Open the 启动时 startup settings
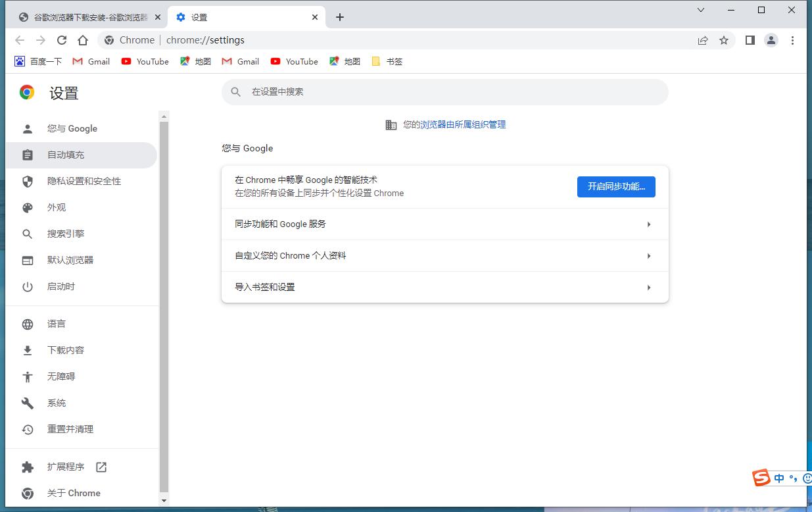The image size is (812, 512). tap(60, 286)
